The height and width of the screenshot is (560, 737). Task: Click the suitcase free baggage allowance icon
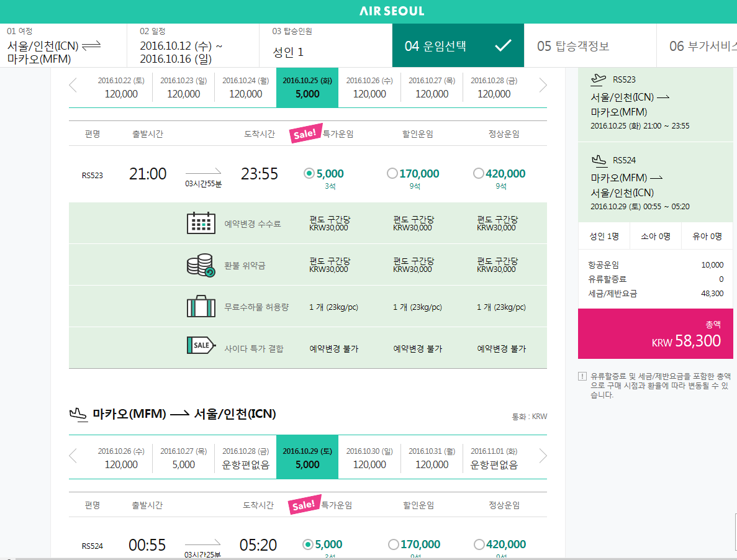click(201, 307)
